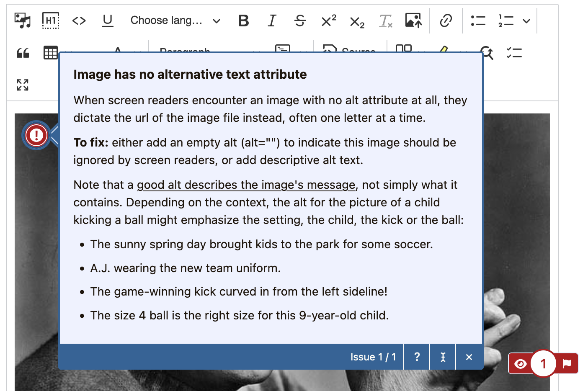Follow the good alt describes image's message link
The height and width of the screenshot is (391, 588).
246,185
